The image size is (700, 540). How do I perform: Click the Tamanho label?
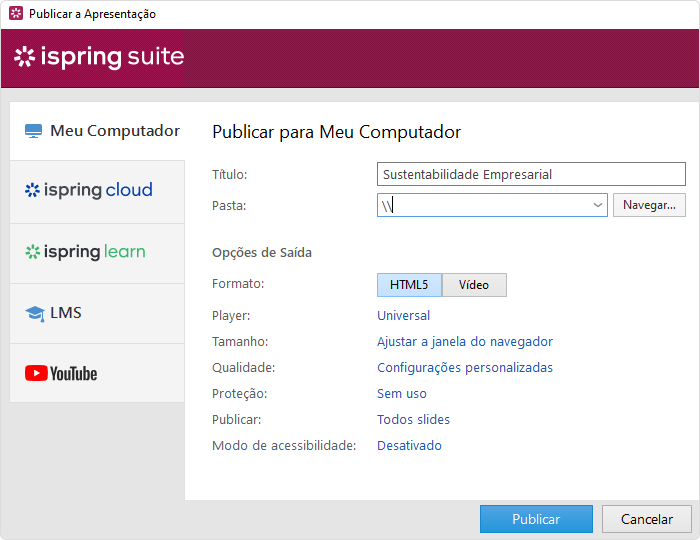point(240,341)
